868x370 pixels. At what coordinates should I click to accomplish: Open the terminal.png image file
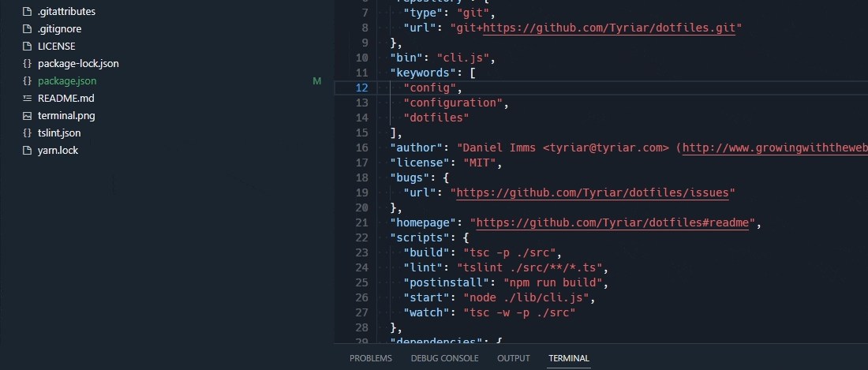click(x=66, y=116)
